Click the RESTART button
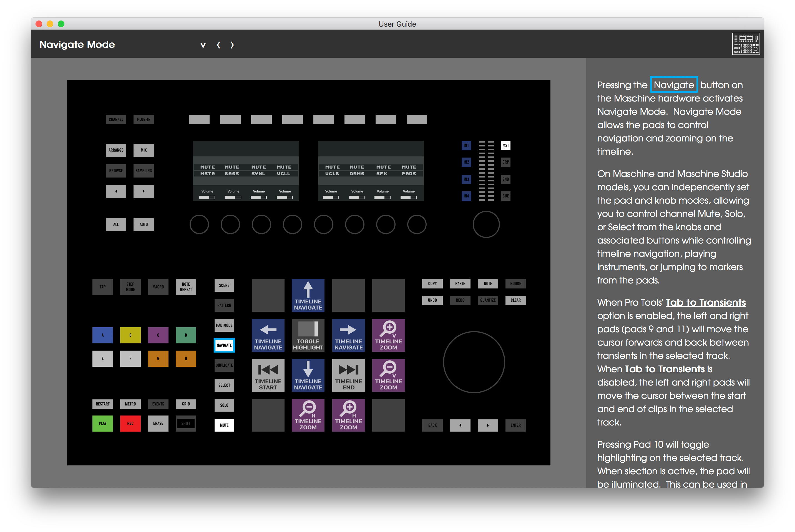The height and width of the screenshot is (532, 795). tap(102, 404)
